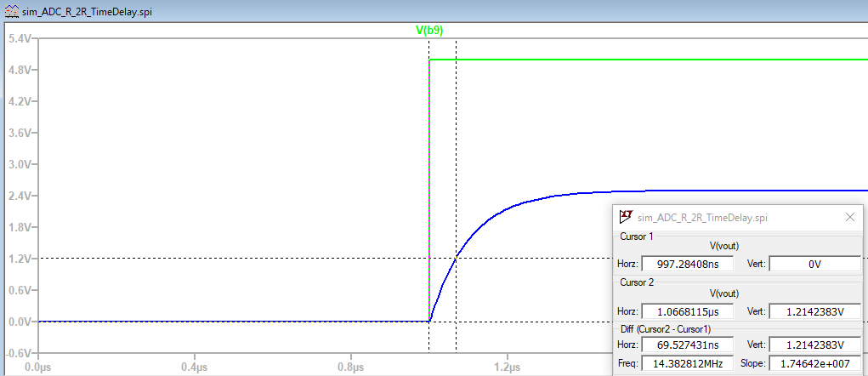Click the 0.8µs label on time axis
This screenshot has width=868, height=376.
[x=351, y=367]
